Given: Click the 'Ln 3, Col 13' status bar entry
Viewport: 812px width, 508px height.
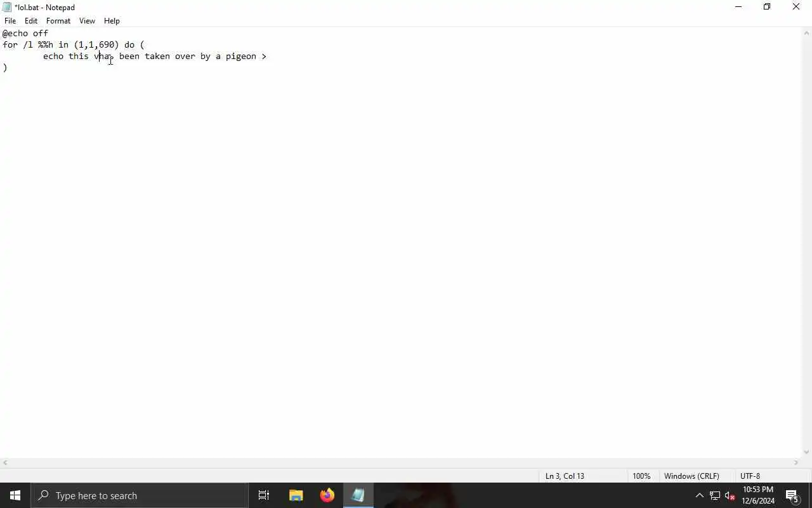Looking at the screenshot, I should [x=565, y=476].
